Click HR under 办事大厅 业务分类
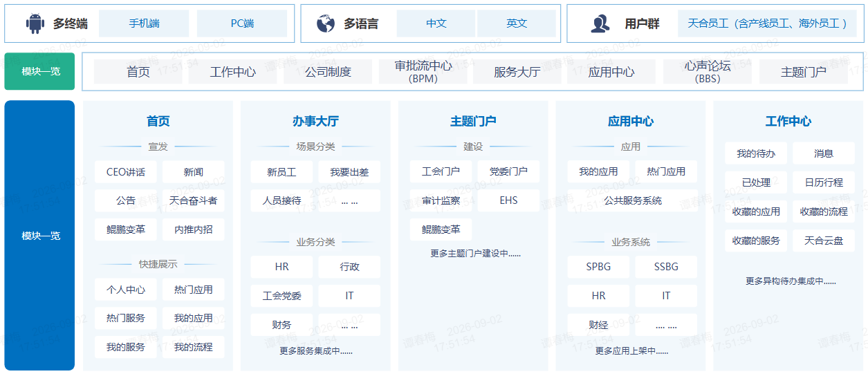 click(281, 267)
